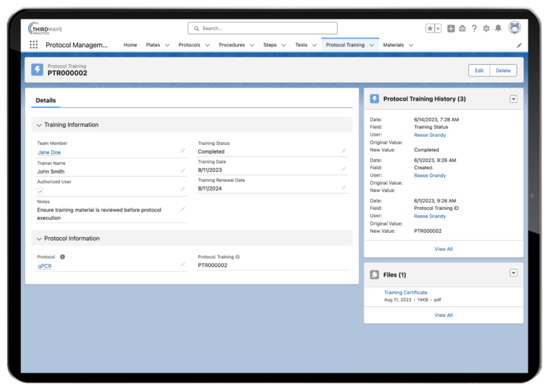Edit the Training Renewal Date field pencil

click(x=344, y=188)
